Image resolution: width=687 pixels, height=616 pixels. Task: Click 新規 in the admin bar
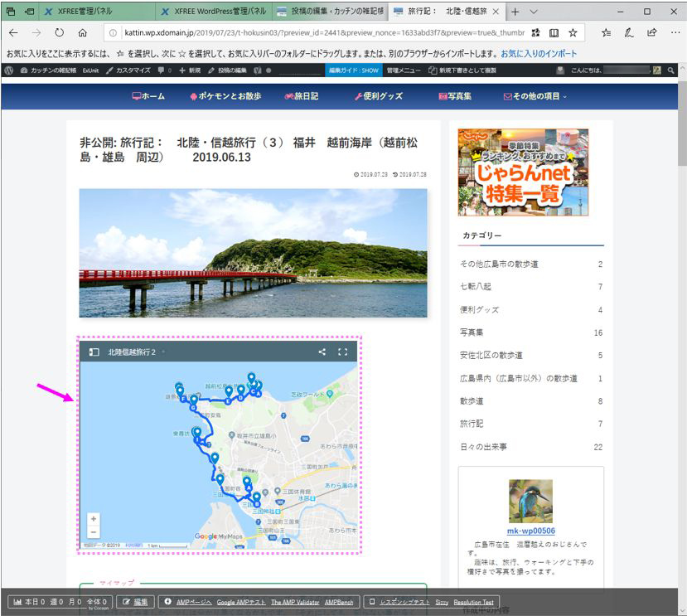click(190, 70)
